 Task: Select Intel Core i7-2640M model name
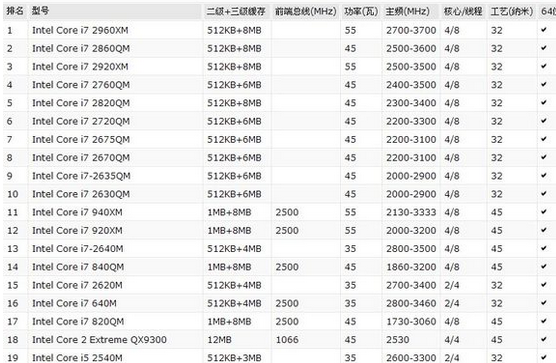tap(78, 249)
